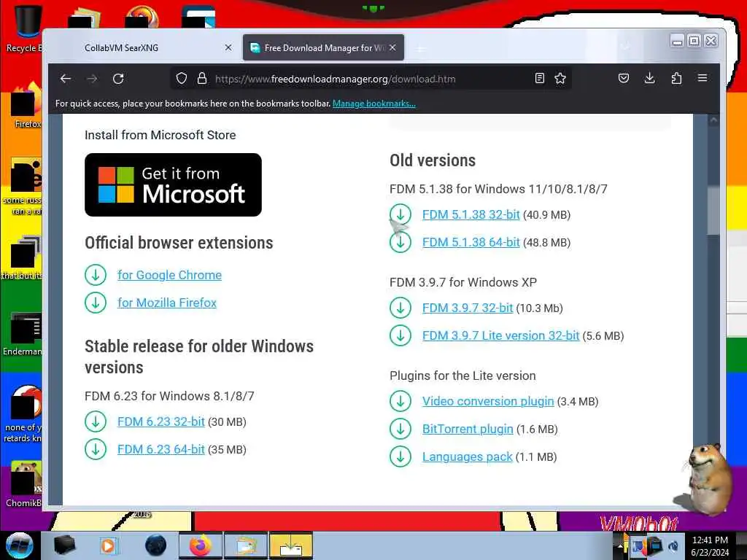Download FDM 5.1.38 64-bit link
The height and width of the screenshot is (560, 747).
471,242
